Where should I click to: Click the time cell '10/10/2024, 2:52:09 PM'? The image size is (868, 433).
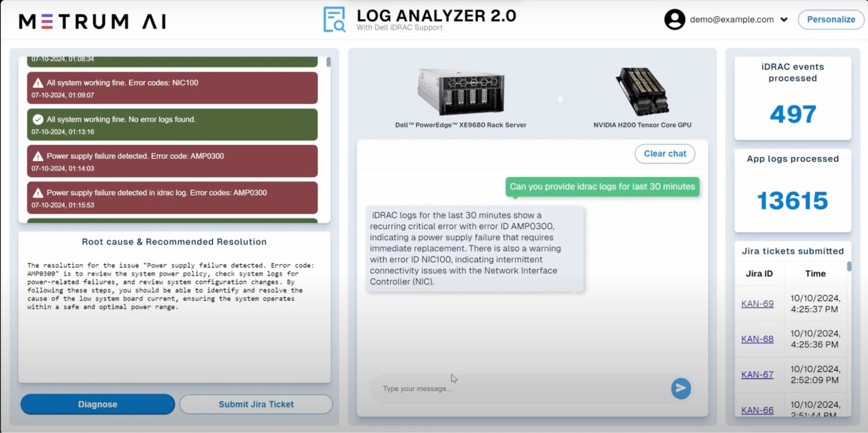815,374
